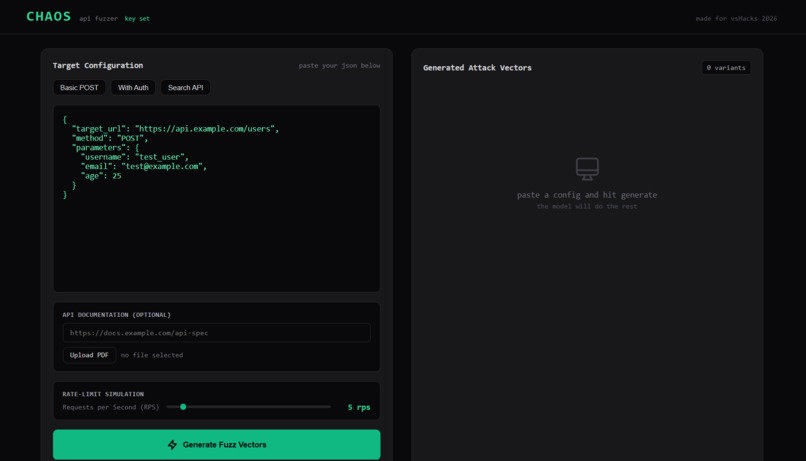The height and width of the screenshot is (461, 806).
Task: Click the '5 rps' value
Action: 359,407
